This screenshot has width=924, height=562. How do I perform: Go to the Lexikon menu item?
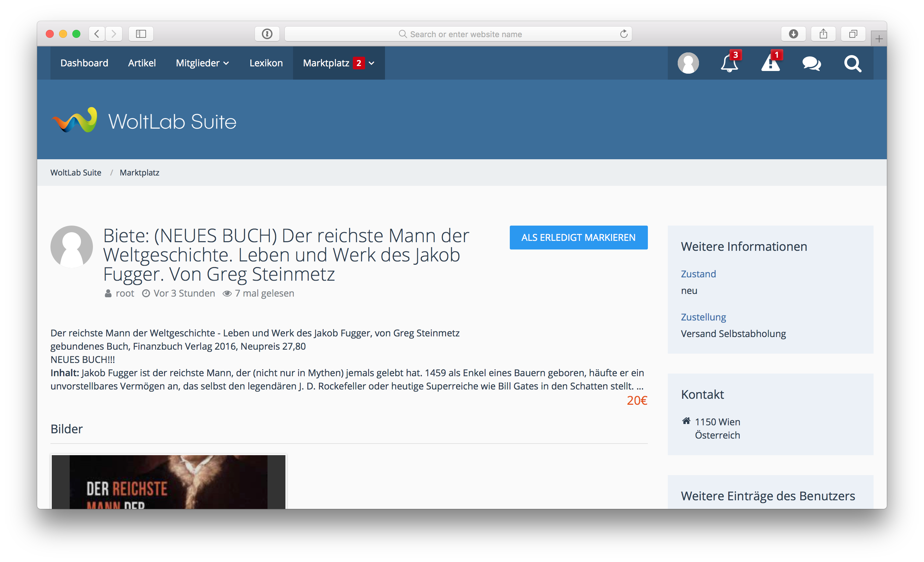click(266, 63)
